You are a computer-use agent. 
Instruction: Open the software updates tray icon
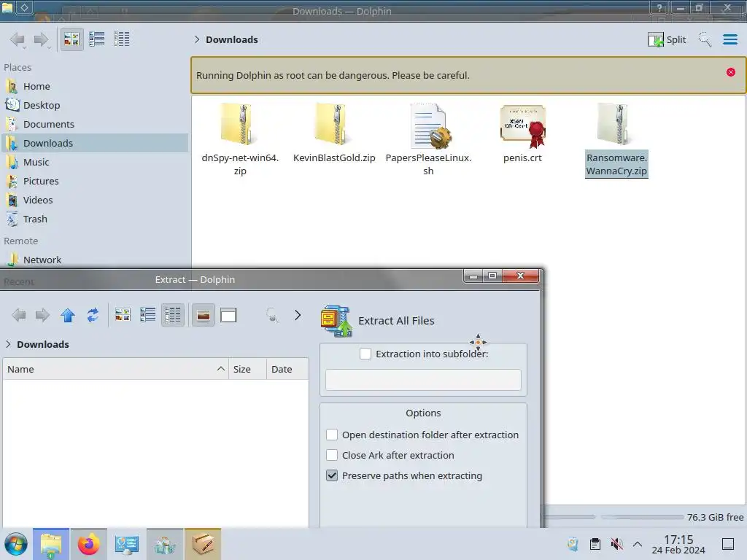(573, 544)
